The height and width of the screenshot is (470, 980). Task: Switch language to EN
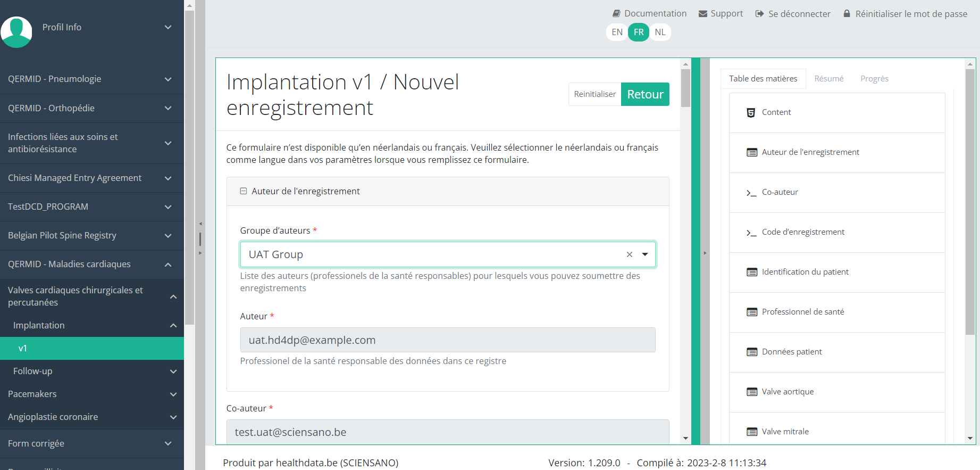617,32
